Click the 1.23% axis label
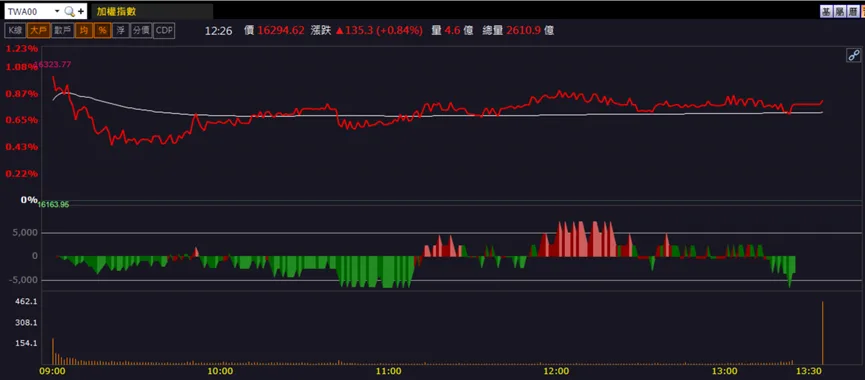Screen dimensions: 865x380 [22, 49]
